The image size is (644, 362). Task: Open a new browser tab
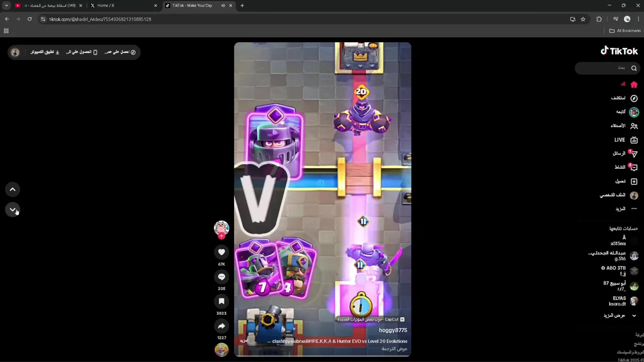click(x=242, y=6)
